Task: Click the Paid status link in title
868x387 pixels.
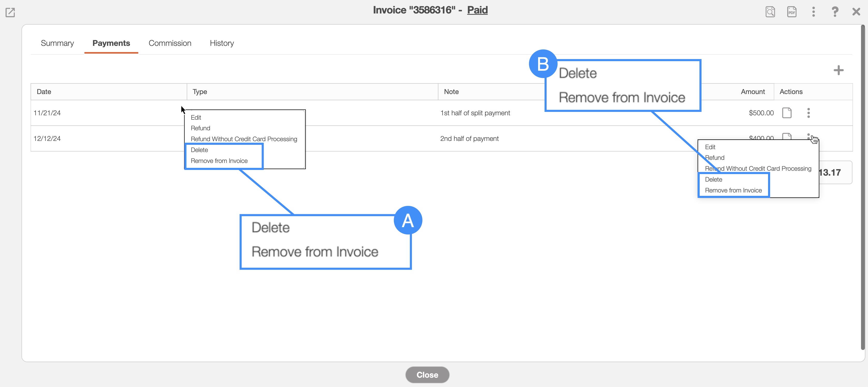Action: (477, 10)
